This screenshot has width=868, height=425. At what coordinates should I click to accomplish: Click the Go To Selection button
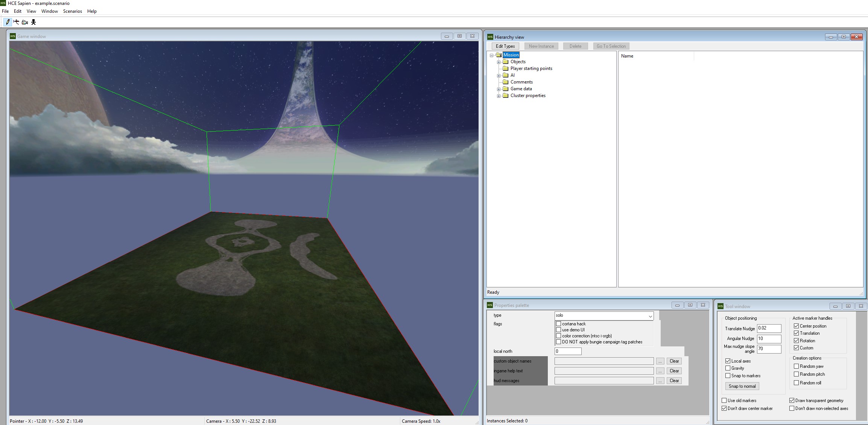coord(611,46)
